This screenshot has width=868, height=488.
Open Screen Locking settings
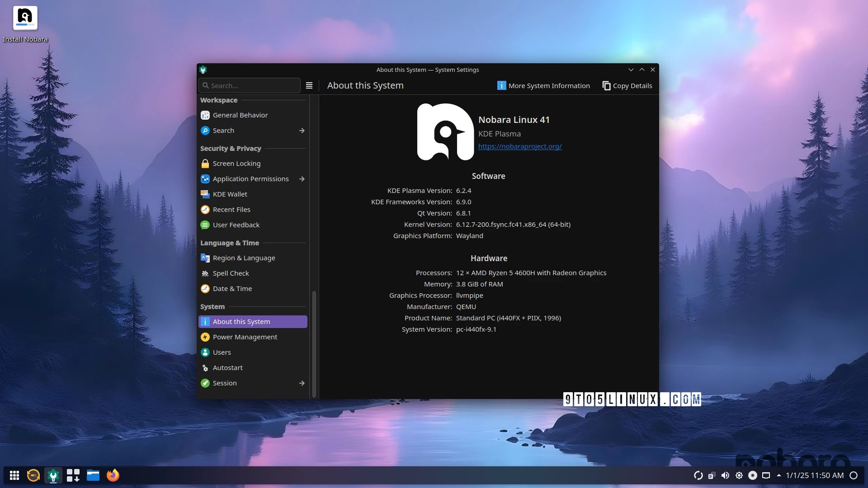(x=236, y=164)
